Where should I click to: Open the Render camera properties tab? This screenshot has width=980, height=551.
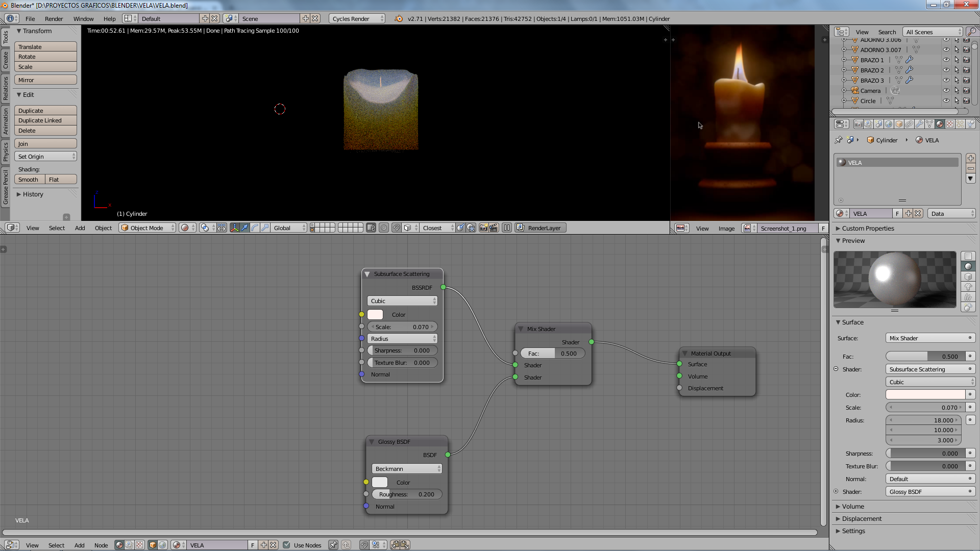[859, 124]
